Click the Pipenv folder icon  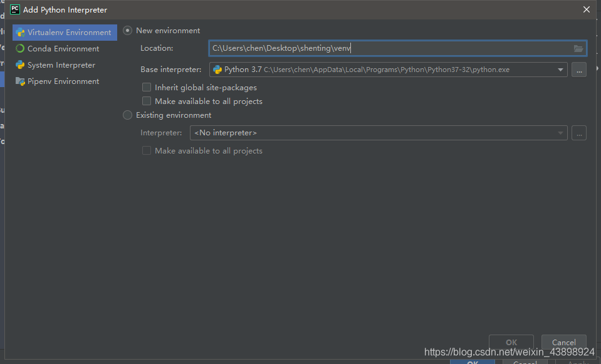[x=20, y=81]
